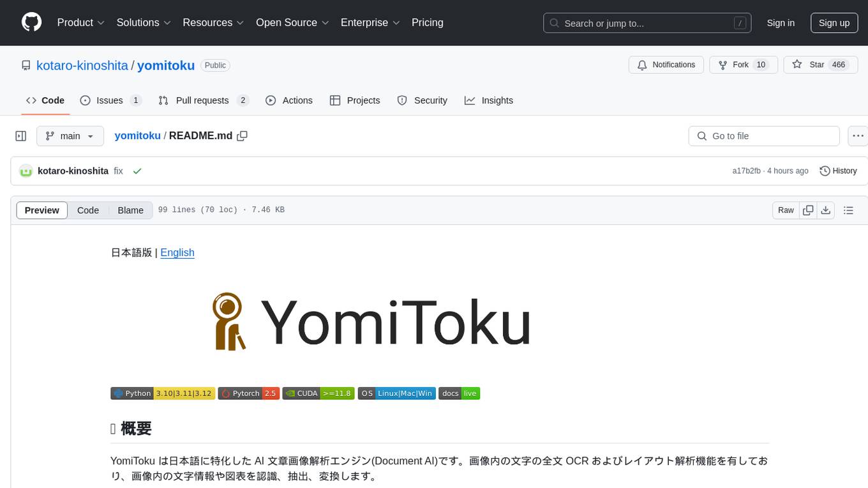Sign in to GitHub
The image size is (868, 488).
tap(781, 23)
